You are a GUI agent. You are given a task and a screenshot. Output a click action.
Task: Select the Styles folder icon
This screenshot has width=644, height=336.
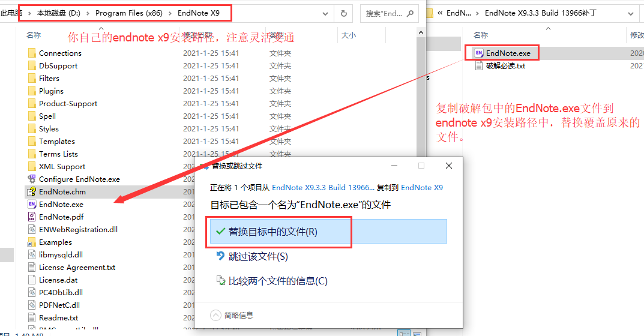32,128
